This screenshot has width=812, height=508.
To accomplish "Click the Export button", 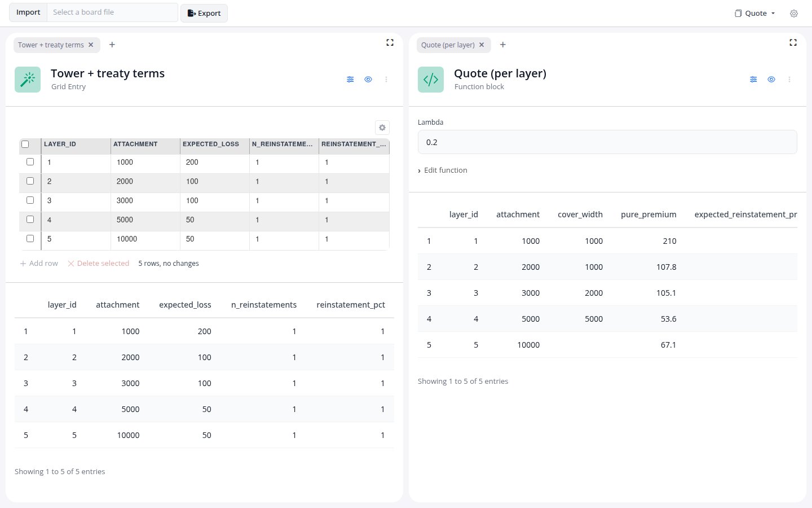I will pos(204,13).
